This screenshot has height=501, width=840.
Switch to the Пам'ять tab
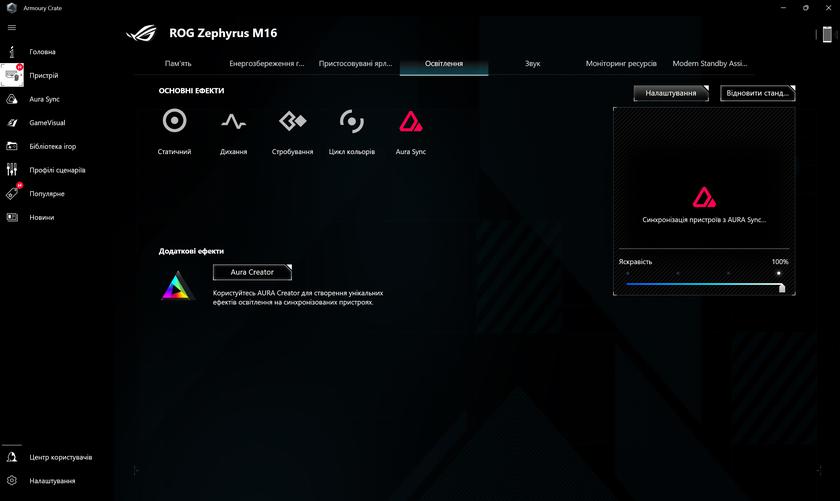tap(178, 64)
